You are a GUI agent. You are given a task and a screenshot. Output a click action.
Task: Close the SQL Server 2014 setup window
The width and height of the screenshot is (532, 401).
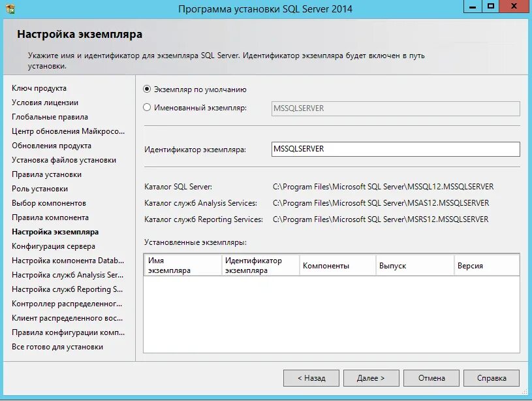[514, 7]
